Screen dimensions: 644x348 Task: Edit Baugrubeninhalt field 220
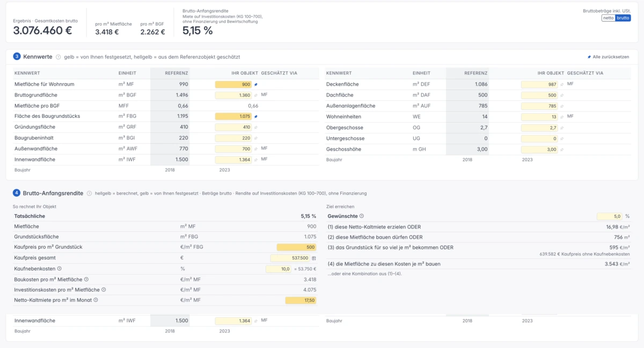pos(233,138)
